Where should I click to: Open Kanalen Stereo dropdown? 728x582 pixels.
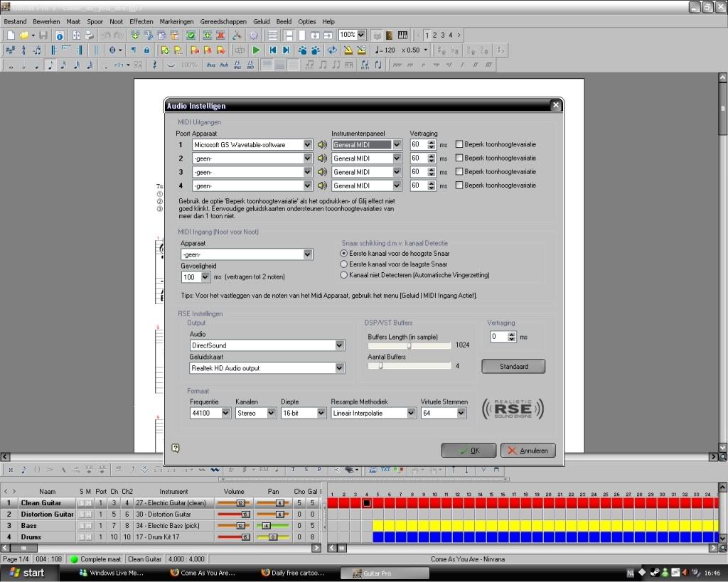[x=271, y=413]
